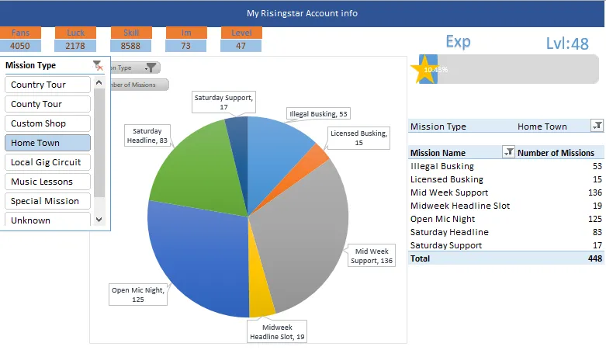Screen dimensions: 606x364
Task: Click the Mission Type slicer title
Action: (30, 65)
